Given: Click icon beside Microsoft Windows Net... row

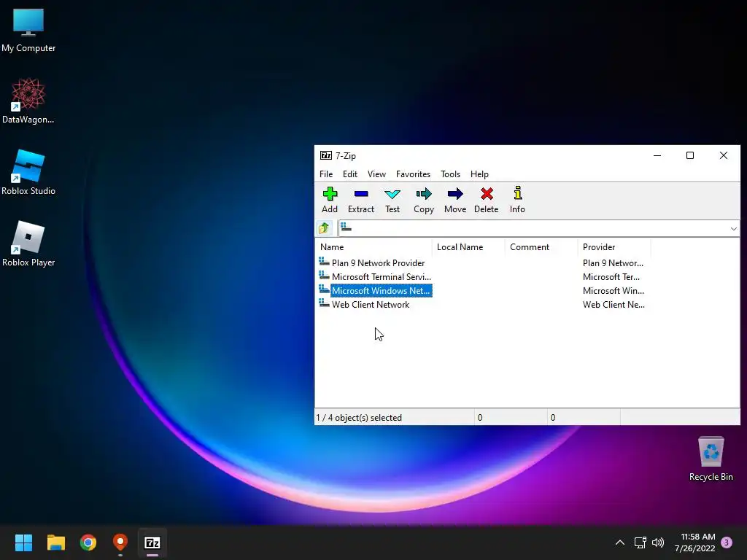Looking at the screenshot, I should pyautogui.click(x=324, y=289).
